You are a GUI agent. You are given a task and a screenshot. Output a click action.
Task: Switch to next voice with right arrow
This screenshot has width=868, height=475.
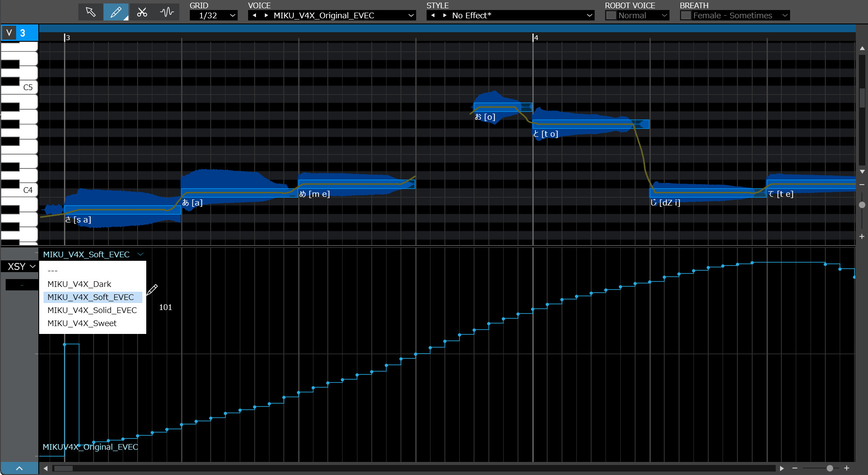click(x=266, y=16)
